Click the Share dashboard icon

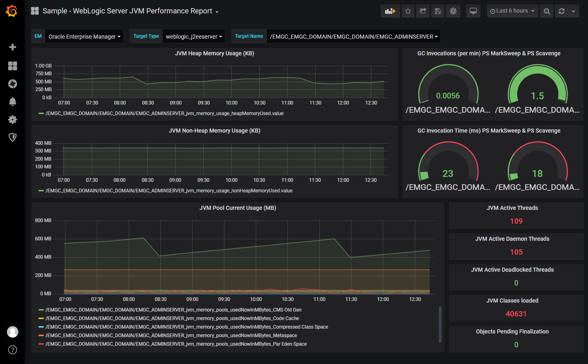pos(423,11)
